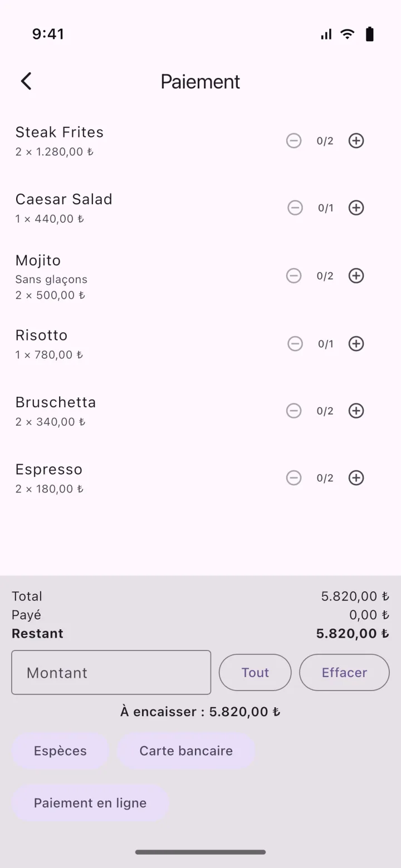401x868 pixels.
Task: Click the Effacer button
Action: point(344,673)
